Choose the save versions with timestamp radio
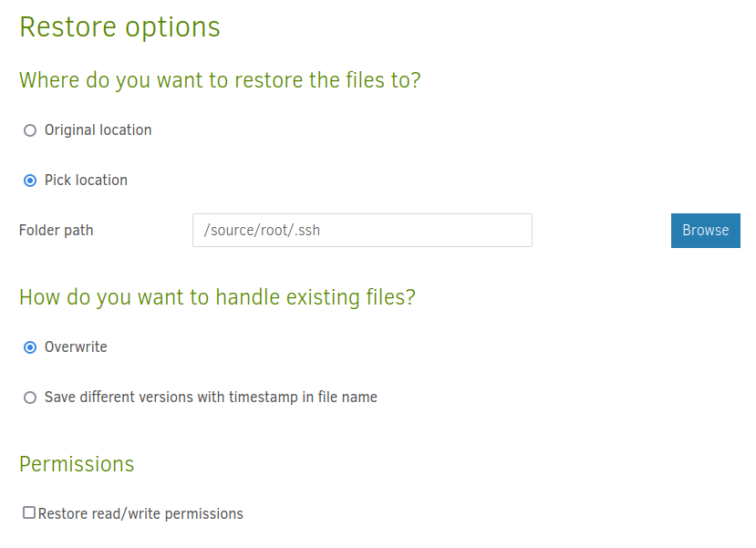The width and height of the screenshot is (756, 548). click(x=30, y=398)
